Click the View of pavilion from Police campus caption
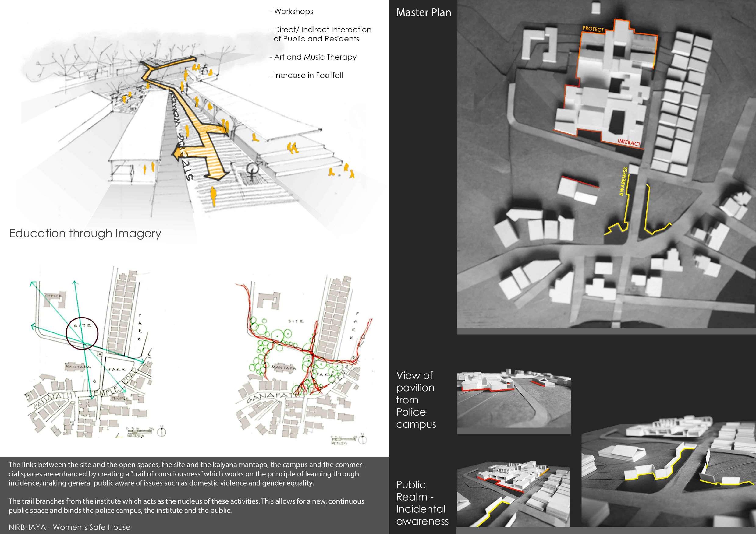The width and height of the screenshot is (756, 534). coord(416,399)
